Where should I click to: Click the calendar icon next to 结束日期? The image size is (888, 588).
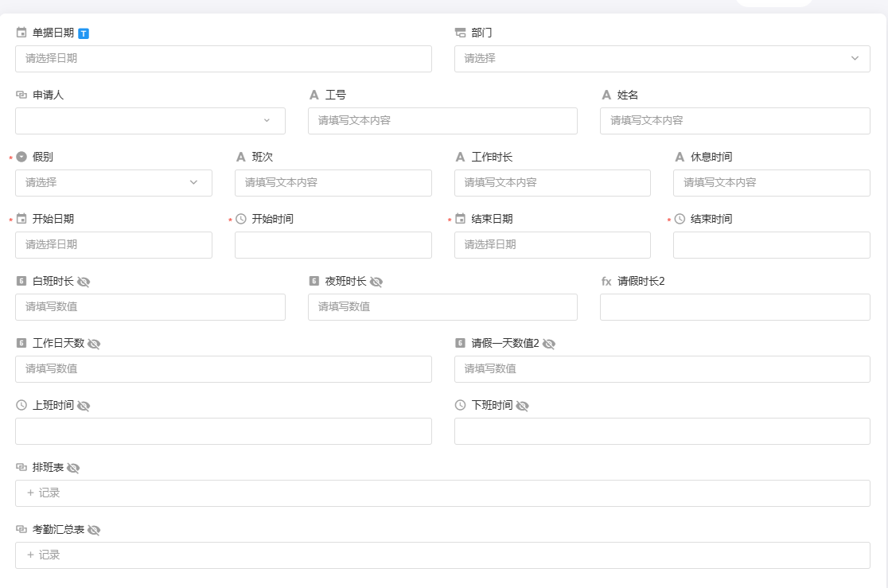pyautogui.click(x=460, y=219)
